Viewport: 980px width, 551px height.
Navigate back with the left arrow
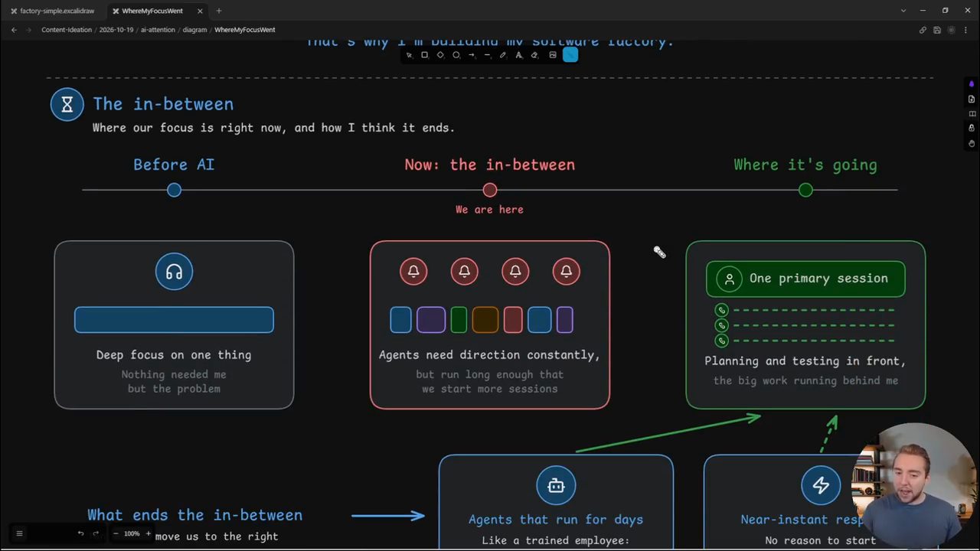pyautogui.click(x=14, y=30)
